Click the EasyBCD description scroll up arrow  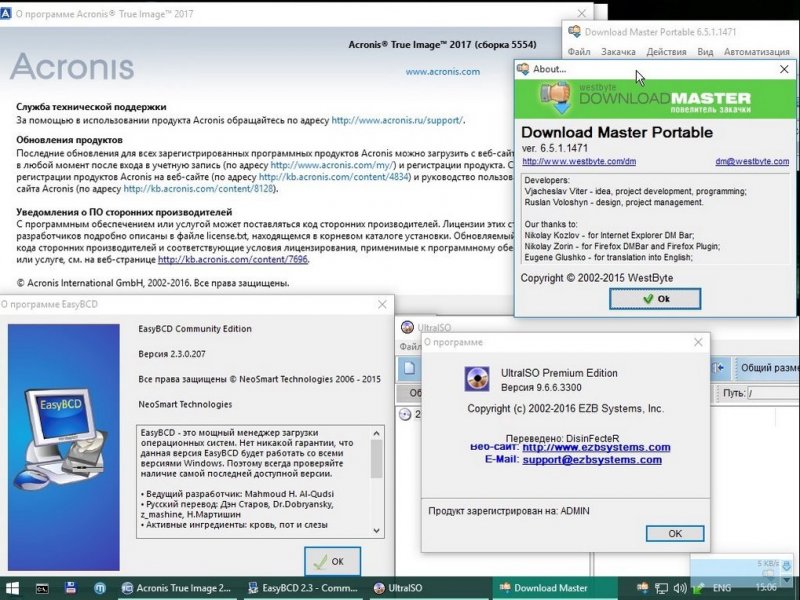point(377,433)
